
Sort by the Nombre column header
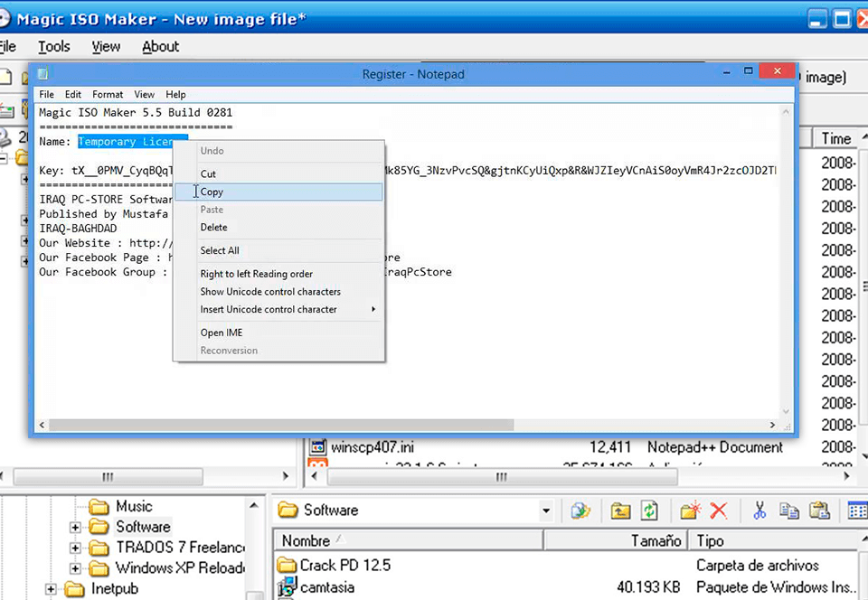(408, 540)
